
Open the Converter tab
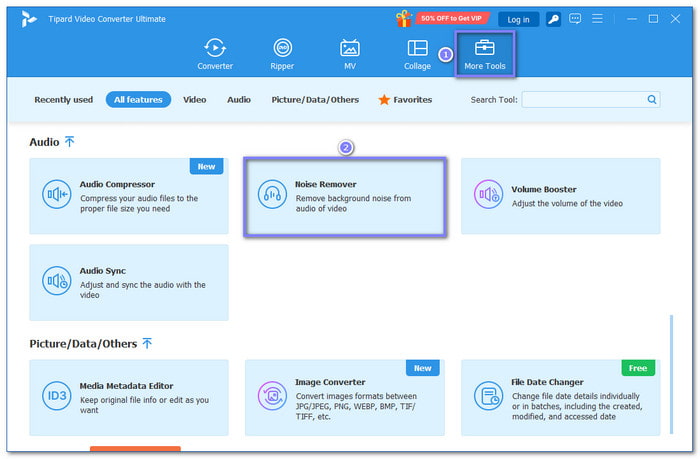pyautogui.click(x=215, y=54)
